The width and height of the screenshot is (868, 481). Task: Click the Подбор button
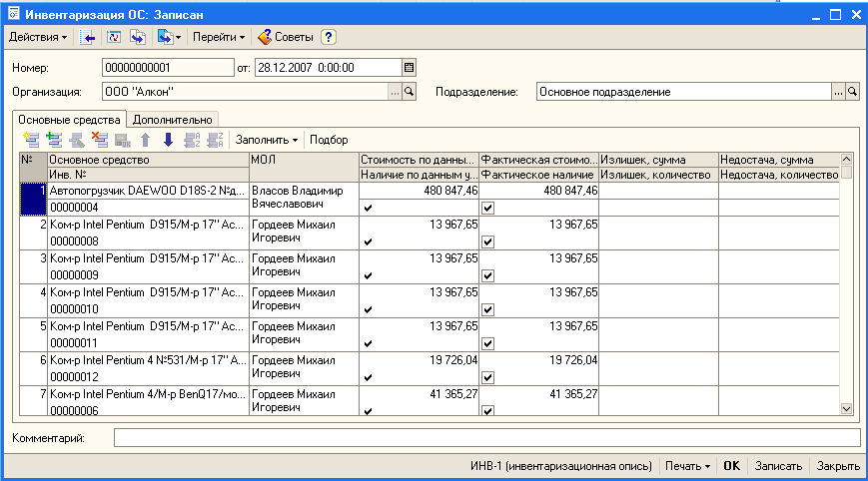click(x=329, y=140)
